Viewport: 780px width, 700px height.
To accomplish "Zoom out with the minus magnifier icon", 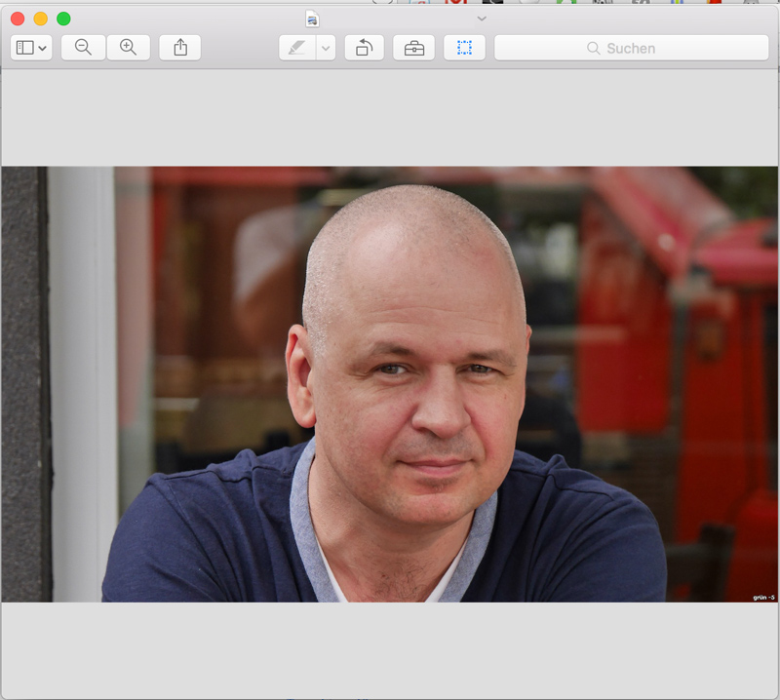I will point(83,47).
